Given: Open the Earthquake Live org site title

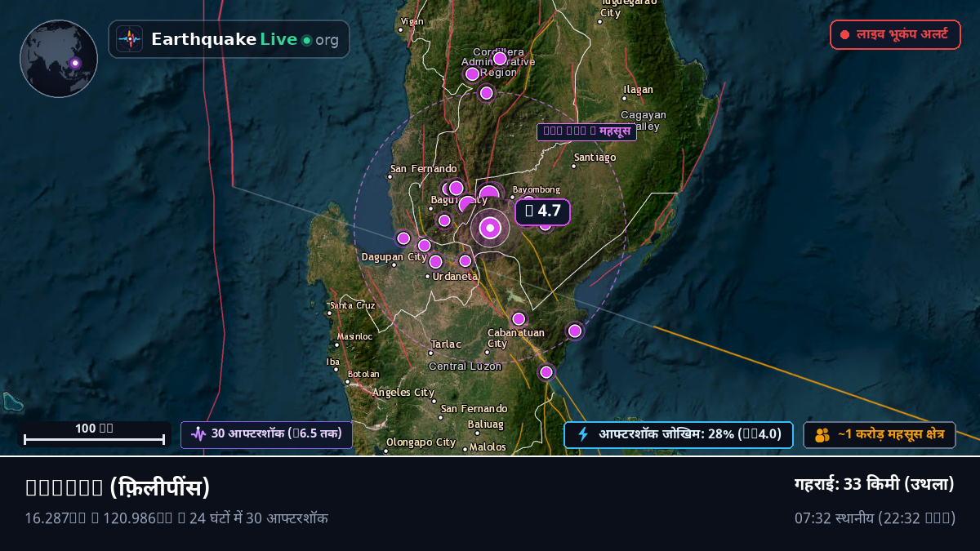Looking at the screenshot, I should coord(245,39).
